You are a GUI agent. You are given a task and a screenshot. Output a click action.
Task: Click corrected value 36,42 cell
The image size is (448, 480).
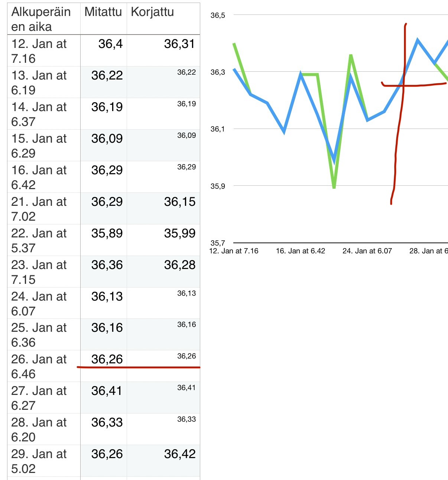pyautogui.click(x=163, y=461)
